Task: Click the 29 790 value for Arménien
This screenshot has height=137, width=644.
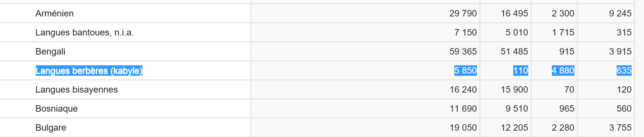Action: click(463, 13)
